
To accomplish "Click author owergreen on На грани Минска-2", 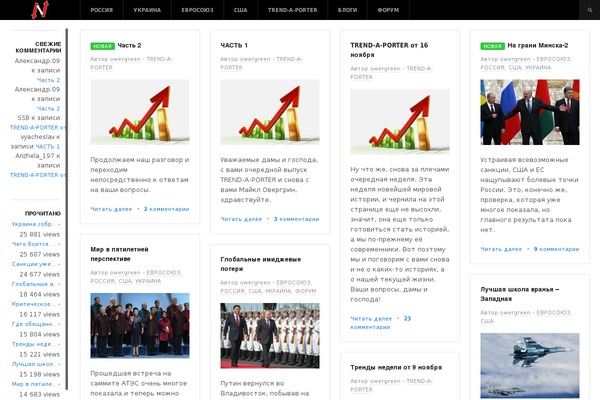I will pos(515,59).
